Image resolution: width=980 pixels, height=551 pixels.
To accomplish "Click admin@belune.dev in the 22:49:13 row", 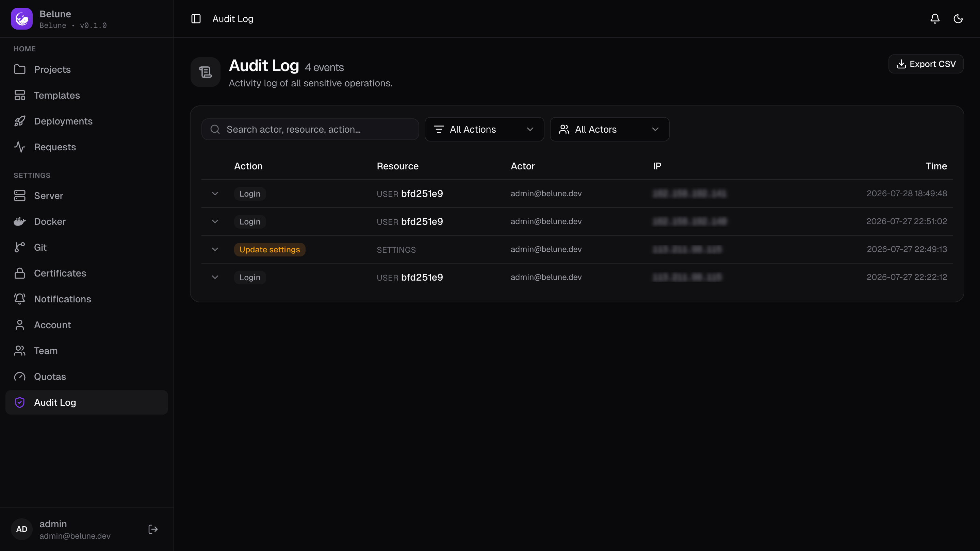I will (x=546, y=249).
